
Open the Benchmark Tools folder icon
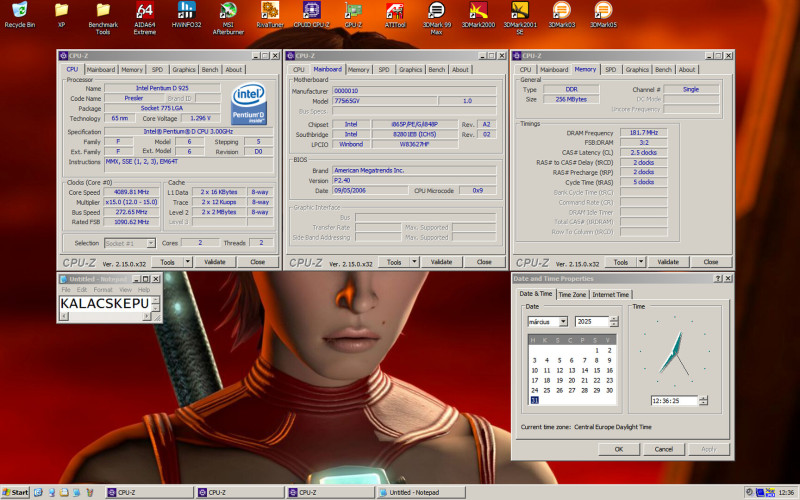click(x=103, y=18)
